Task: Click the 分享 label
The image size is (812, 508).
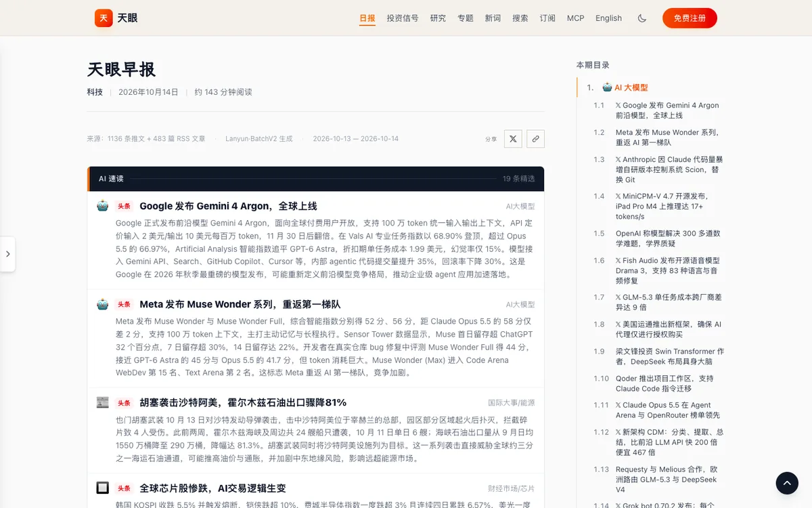Action: pyautogui.click(x=491, y=139)
